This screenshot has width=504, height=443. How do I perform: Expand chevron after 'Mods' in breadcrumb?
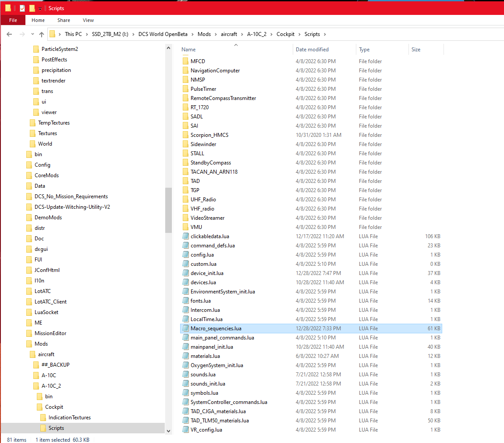[216, 34]
